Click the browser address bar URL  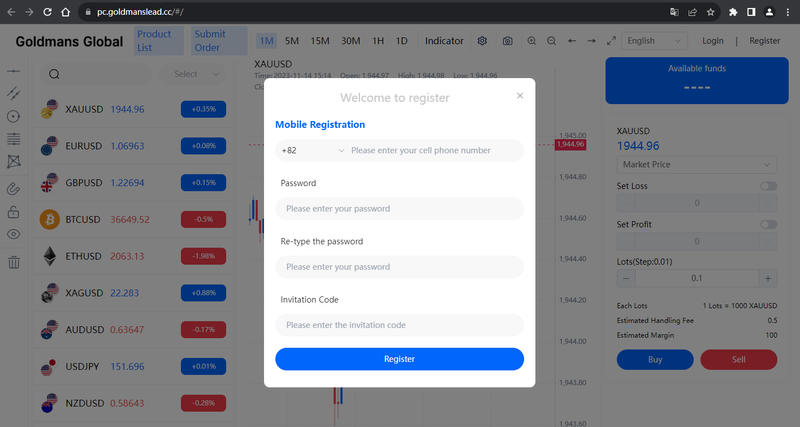tap(140, 12)
